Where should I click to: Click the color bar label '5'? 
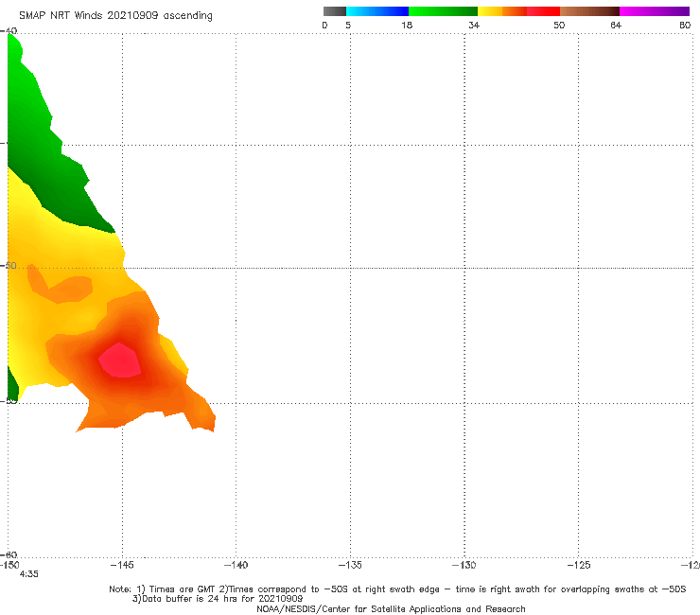click(x=348, y=26)
